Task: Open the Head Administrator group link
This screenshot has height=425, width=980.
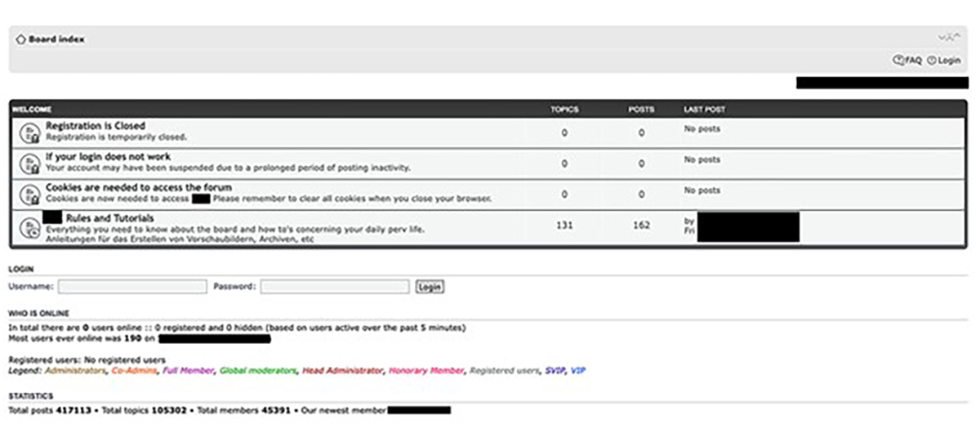Action: 342,371
